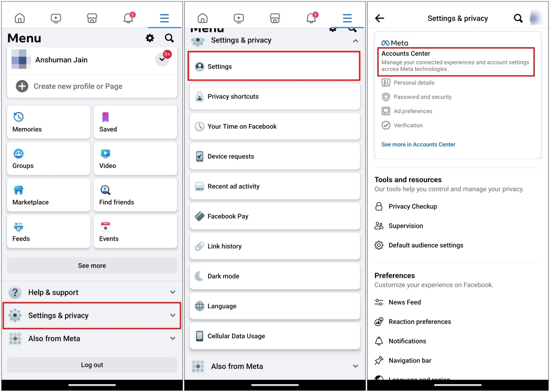Open the Notifications bell
The image size is (550, 392).
[127, 17]
